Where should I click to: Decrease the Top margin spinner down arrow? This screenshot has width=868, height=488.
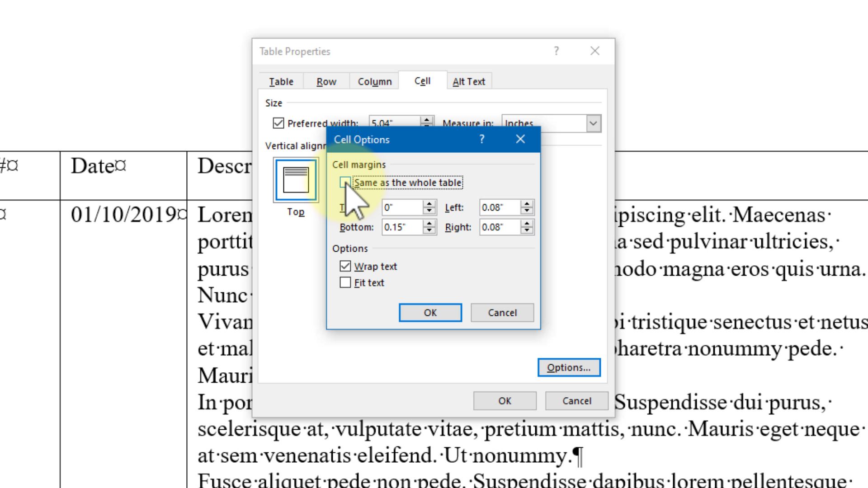[x=429, y=211]
